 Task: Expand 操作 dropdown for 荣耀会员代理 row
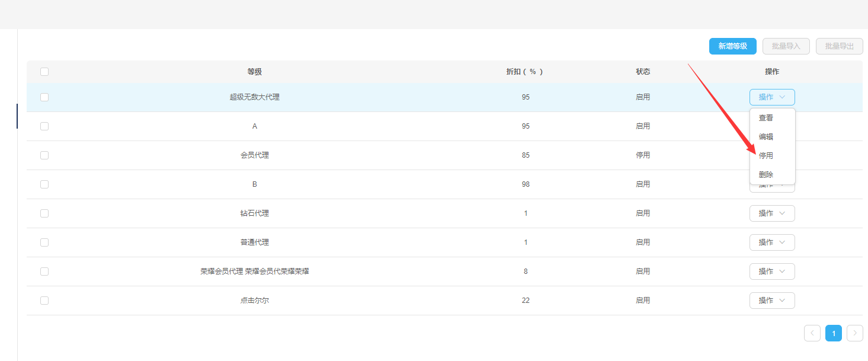[x=771, y=271]
